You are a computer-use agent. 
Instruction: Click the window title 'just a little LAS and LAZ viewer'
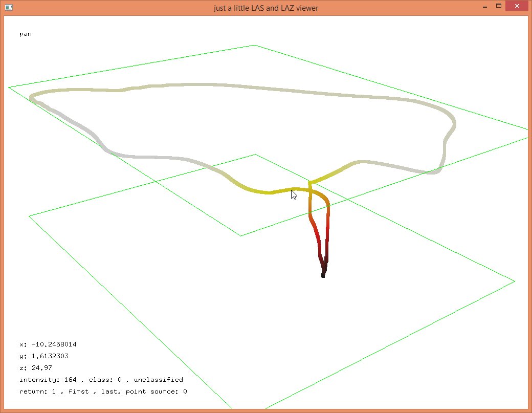(x=266, y=8)
